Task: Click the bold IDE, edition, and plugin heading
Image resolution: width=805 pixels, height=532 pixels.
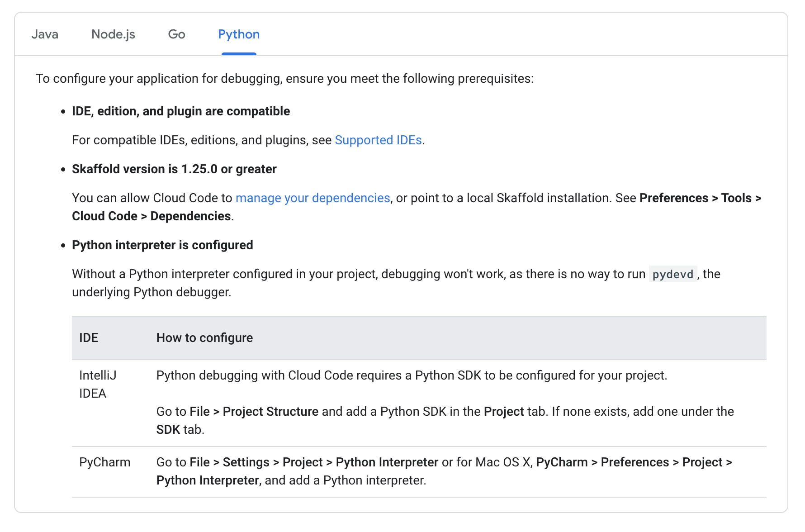Action: tap(180, 111)
